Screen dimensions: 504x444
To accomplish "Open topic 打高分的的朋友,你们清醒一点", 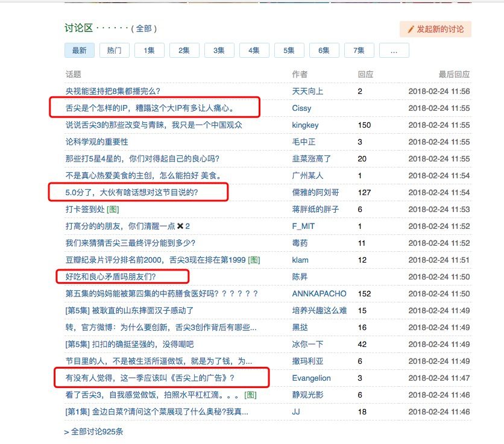I will tap(128, 226).
